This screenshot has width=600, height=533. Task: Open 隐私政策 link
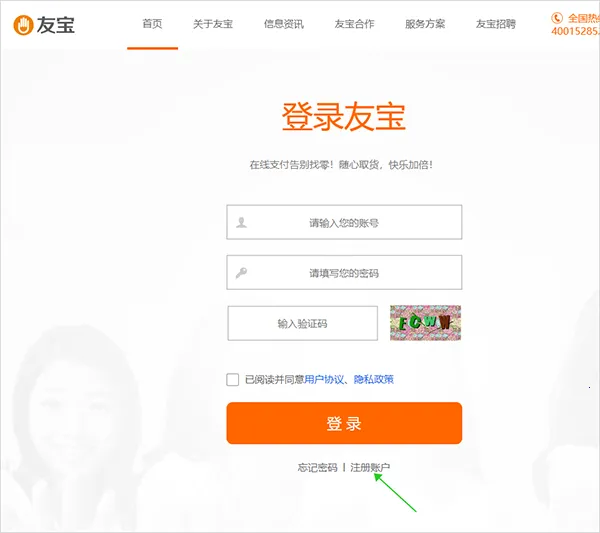pos(373,380)
